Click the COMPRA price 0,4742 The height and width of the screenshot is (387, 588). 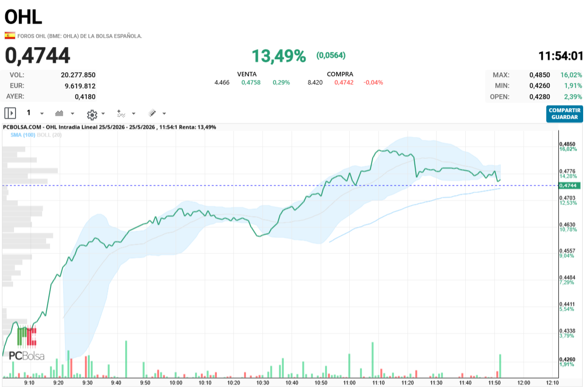click(x=344, y=82)
